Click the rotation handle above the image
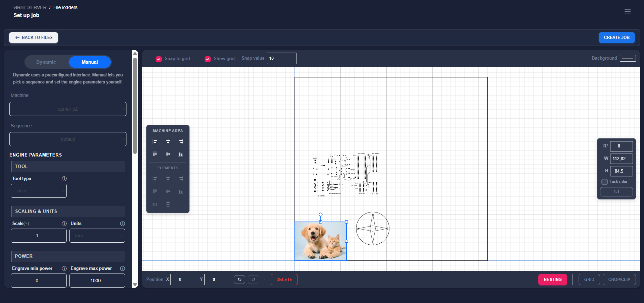Viewport: 644px width, 303px height. pyautogui.click(x=321, y=215)
